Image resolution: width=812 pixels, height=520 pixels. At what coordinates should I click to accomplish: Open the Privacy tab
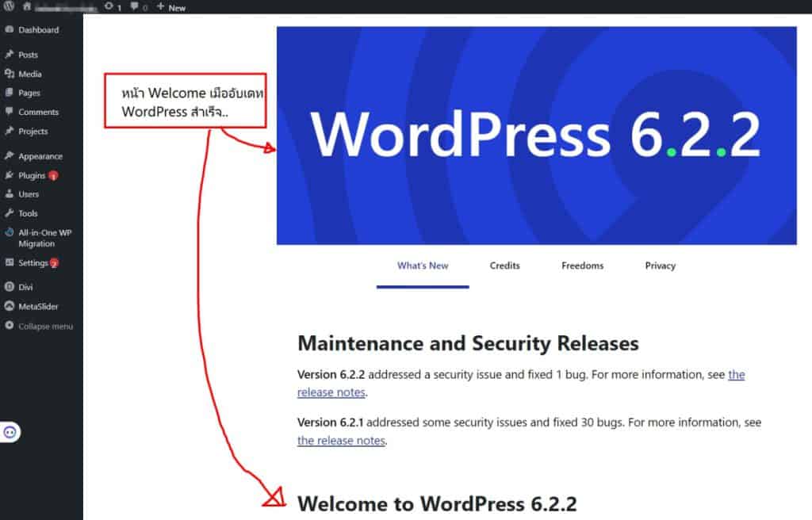661,266
